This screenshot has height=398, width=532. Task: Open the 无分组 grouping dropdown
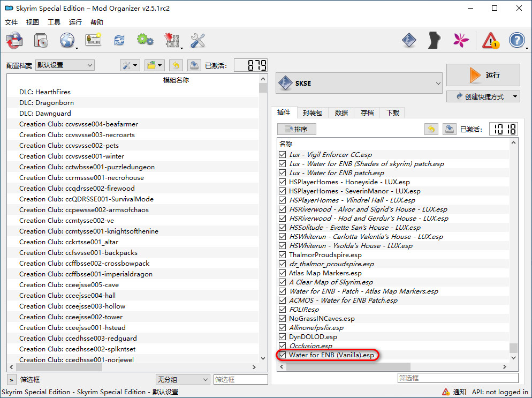183,379
